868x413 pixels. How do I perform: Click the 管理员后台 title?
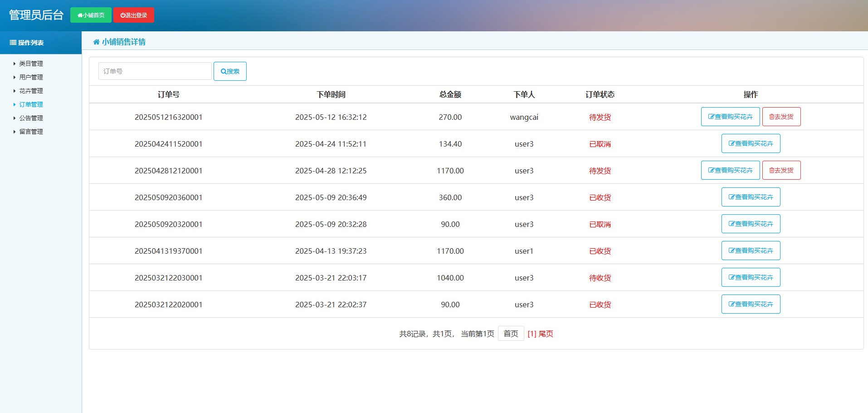[36, 15]
